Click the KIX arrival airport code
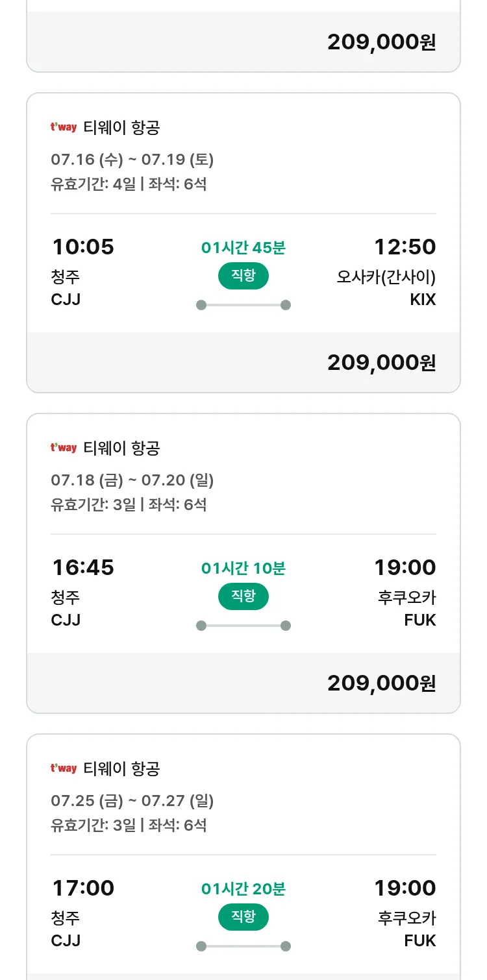Screen dimensions: 487x980 point(423,300)
